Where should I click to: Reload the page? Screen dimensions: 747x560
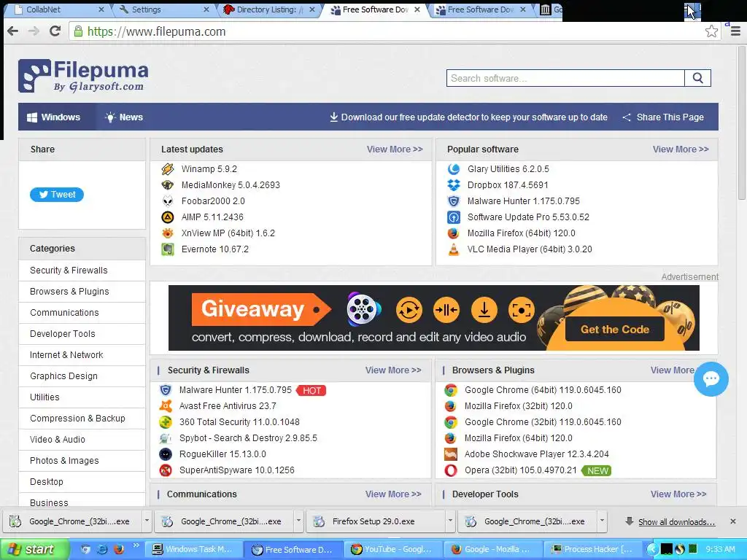[x=55, y=31]
